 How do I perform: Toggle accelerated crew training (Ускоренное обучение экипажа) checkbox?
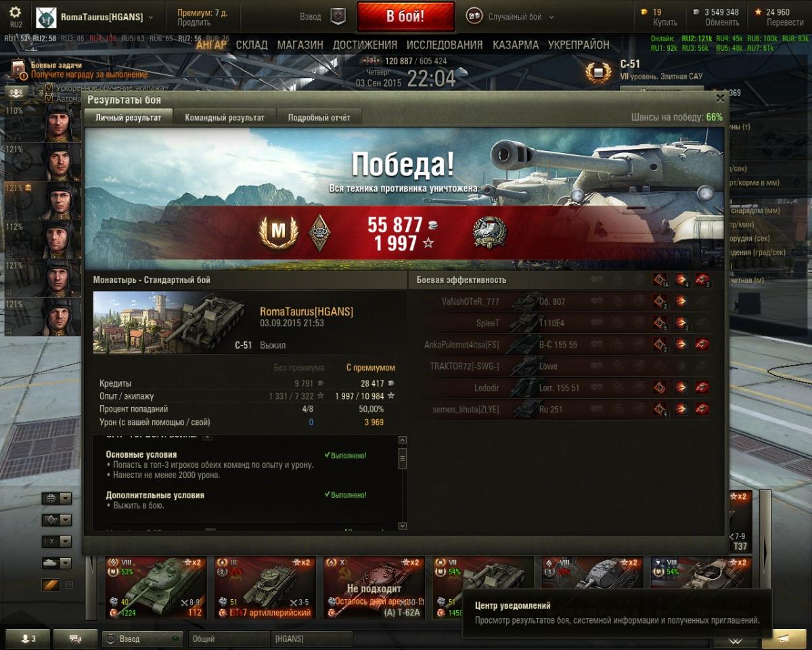(x=49, y=87)
